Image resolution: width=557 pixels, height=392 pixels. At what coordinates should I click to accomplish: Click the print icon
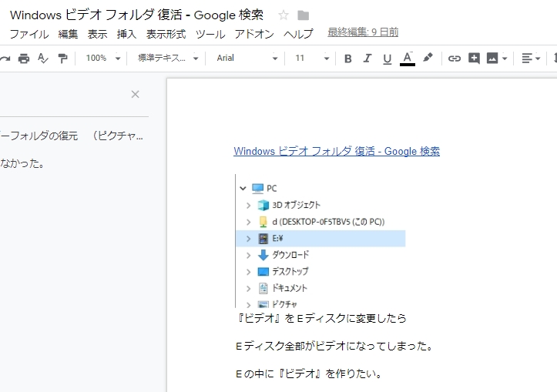click(23, 59)
